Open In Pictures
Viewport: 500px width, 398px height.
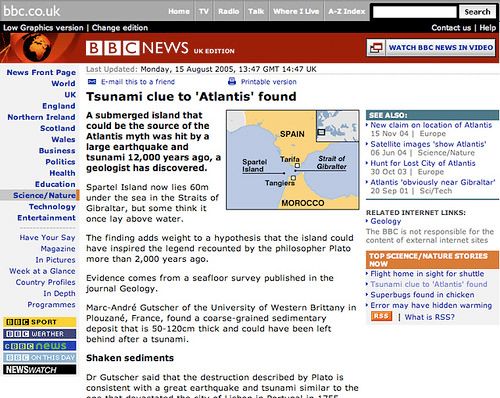pyautogui.click(x=55, y=260)
